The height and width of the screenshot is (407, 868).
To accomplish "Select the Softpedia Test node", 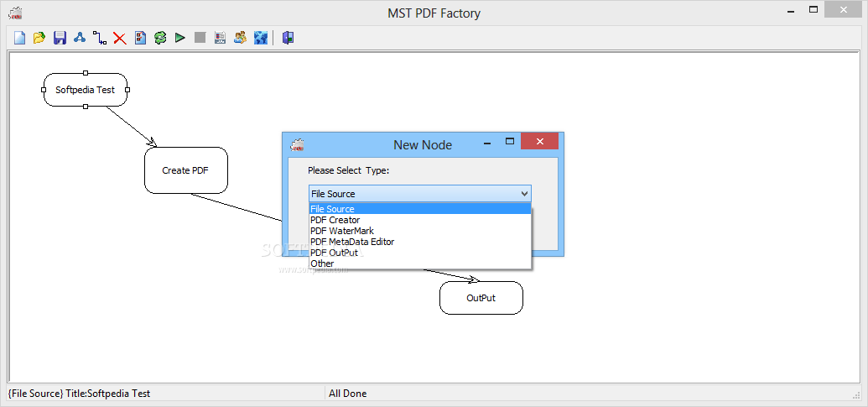I will 86,90.
